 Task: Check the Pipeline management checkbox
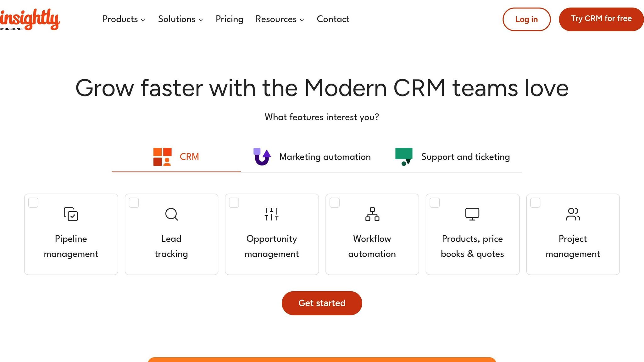(x=33, y=203)
